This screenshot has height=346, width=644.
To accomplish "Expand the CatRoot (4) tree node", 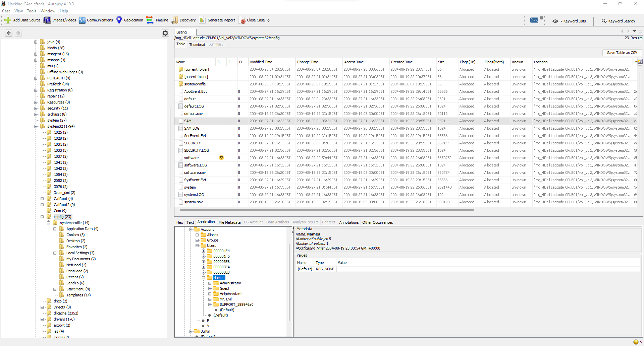I will (x=42, y=199).
